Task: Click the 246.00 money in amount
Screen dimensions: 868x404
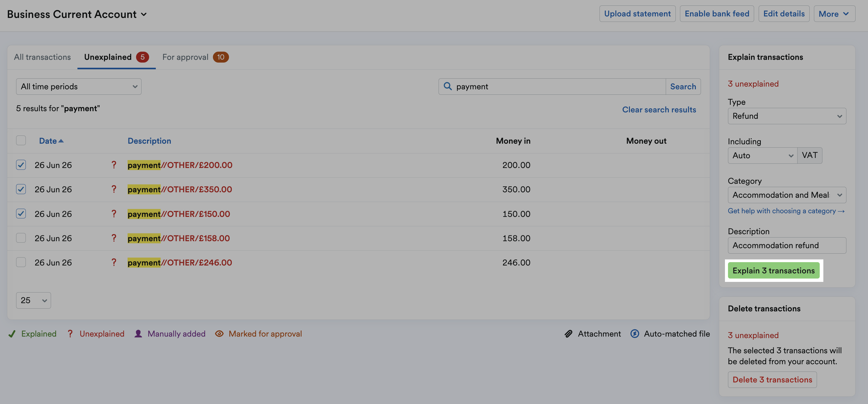Action: 516,262
